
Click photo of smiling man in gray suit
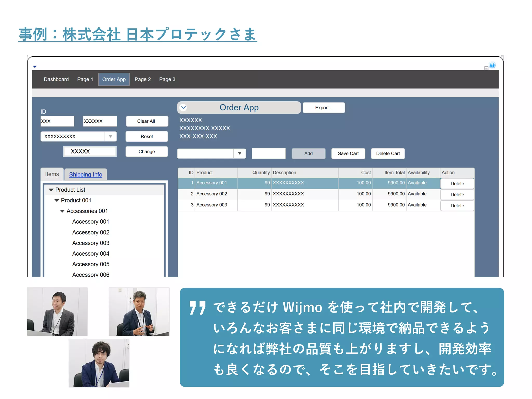pyautogui.click(x=57, y=312)
